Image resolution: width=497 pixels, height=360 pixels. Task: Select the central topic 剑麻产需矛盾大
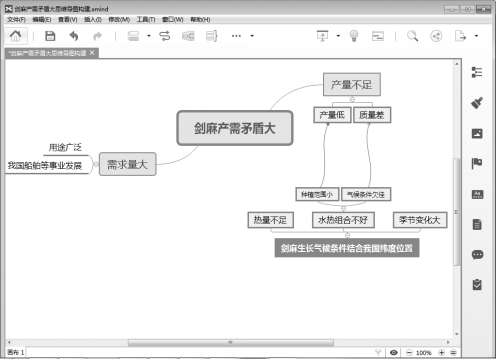tap(235, 128)
